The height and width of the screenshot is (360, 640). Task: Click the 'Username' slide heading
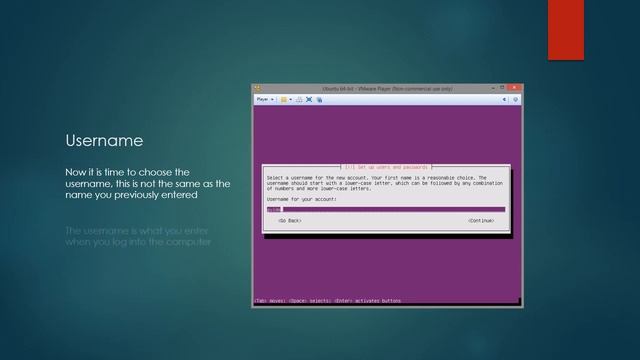104,140
